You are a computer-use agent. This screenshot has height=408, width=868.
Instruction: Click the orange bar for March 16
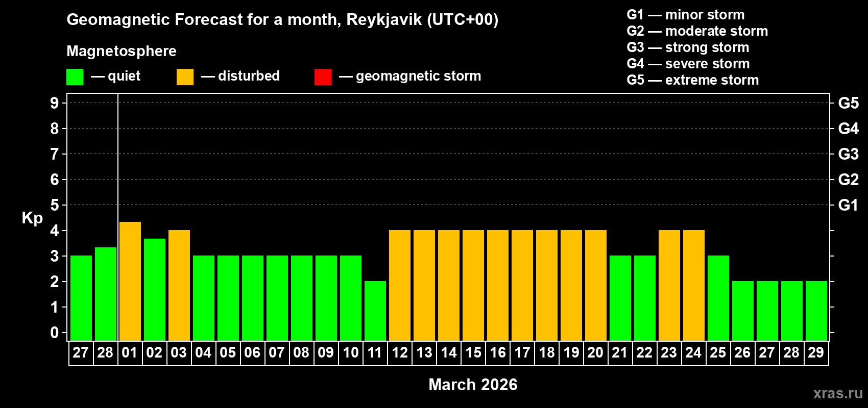coord(498,285)
